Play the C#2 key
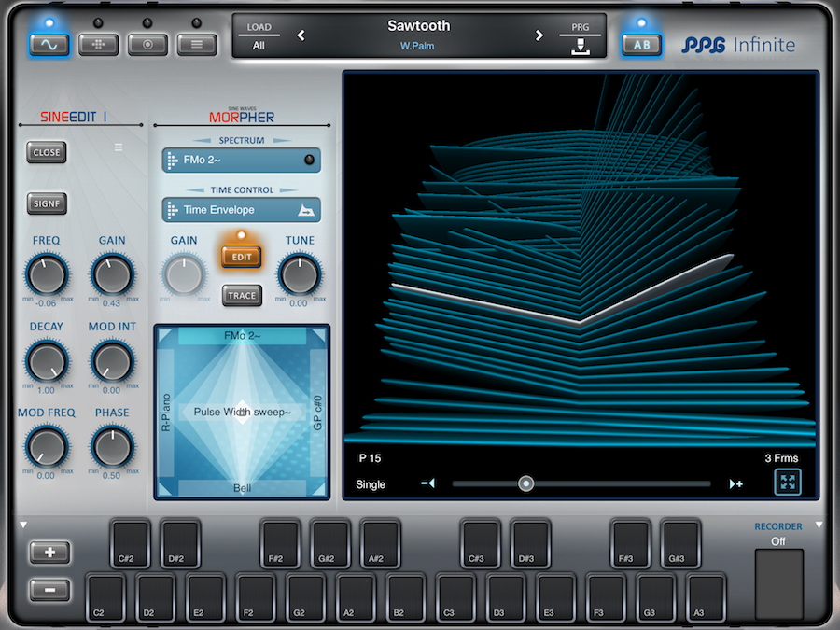840x630 pixels. click(x=130, y=543)
